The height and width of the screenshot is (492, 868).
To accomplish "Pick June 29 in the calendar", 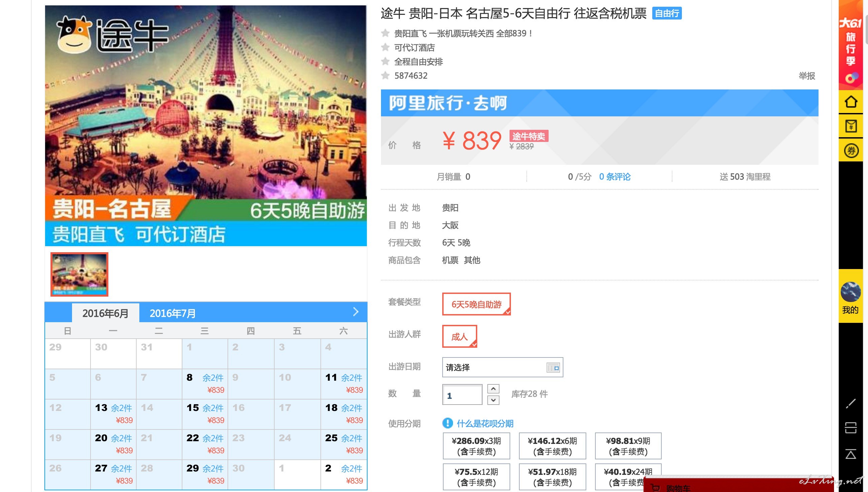I will pos(205,475).
